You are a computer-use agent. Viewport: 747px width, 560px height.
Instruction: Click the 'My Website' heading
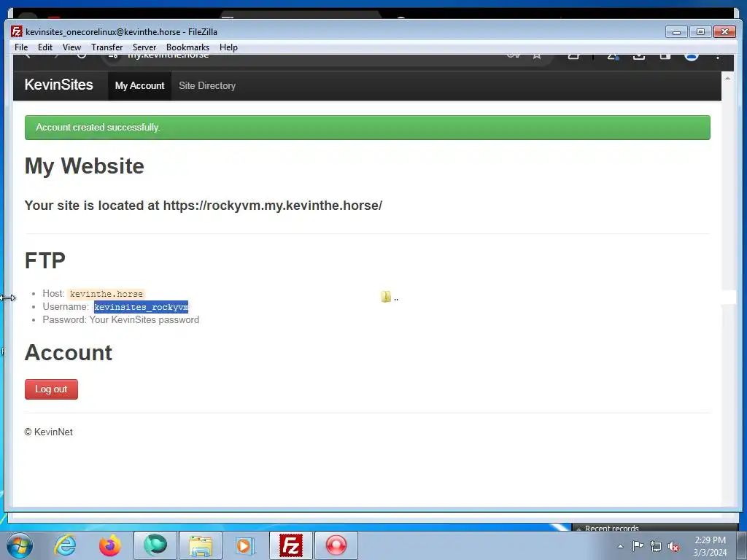coord(85,166)
